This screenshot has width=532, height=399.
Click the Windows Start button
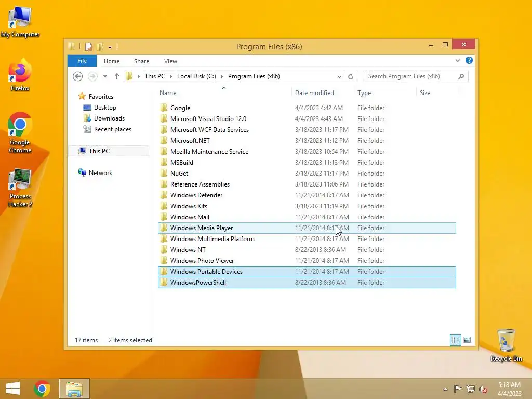pos(13,389)
